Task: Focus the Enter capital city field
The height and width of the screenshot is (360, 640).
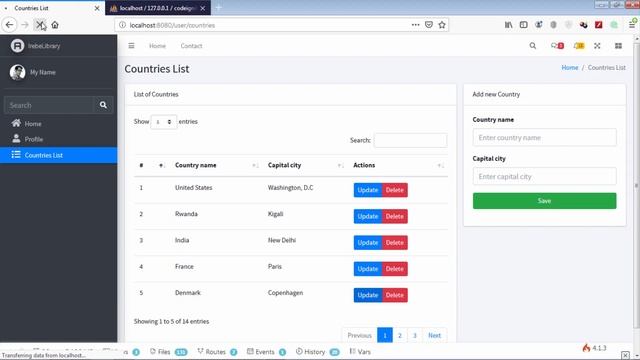Action: coord(544,176)
